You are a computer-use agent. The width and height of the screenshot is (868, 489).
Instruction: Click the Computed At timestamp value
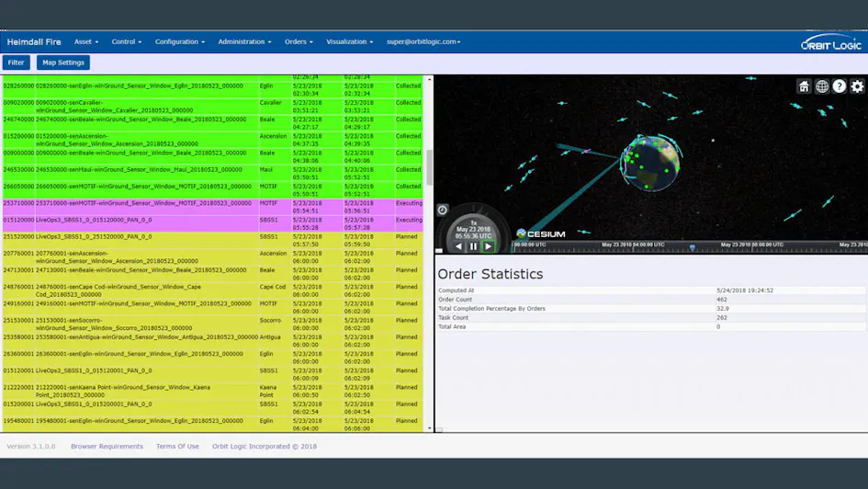coord(745,290)
